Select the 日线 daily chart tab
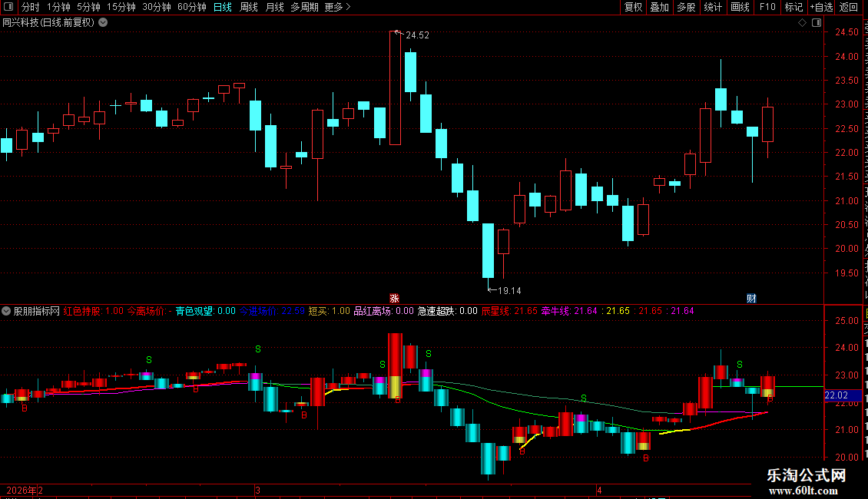868x499 pixels. 223,7
